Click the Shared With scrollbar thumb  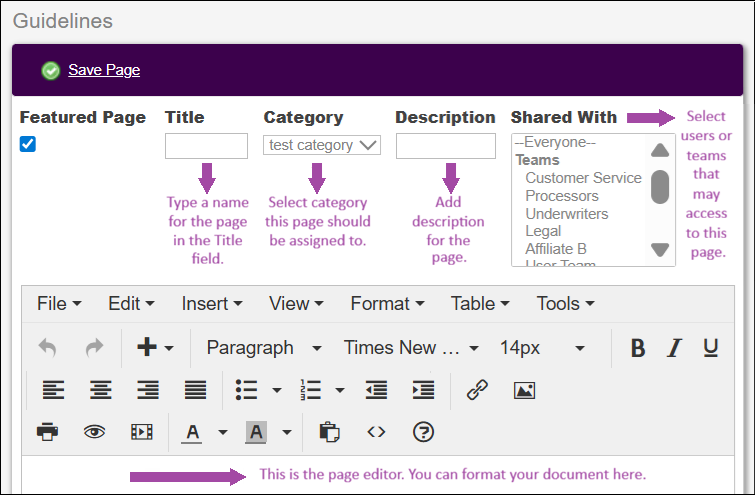[660, 187]
